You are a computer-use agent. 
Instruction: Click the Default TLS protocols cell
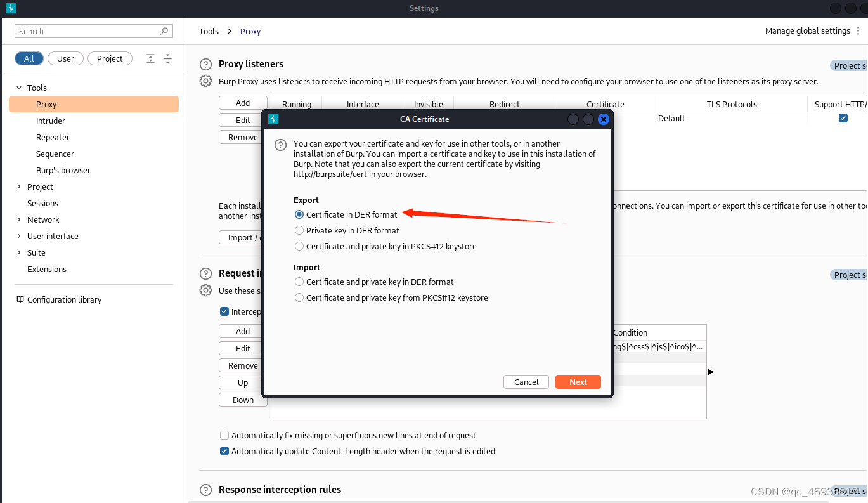coord(732,118)
